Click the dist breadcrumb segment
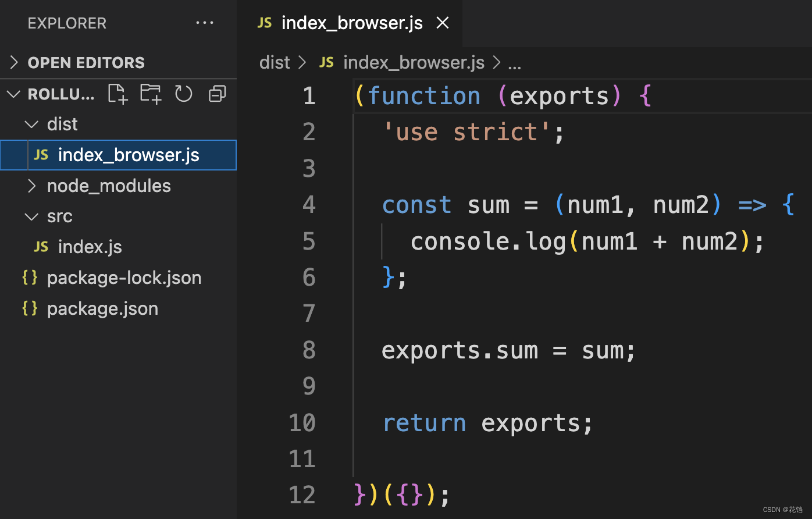Viewport: 812px width, 519px height. pyautogui.click(x=275, y=62)
